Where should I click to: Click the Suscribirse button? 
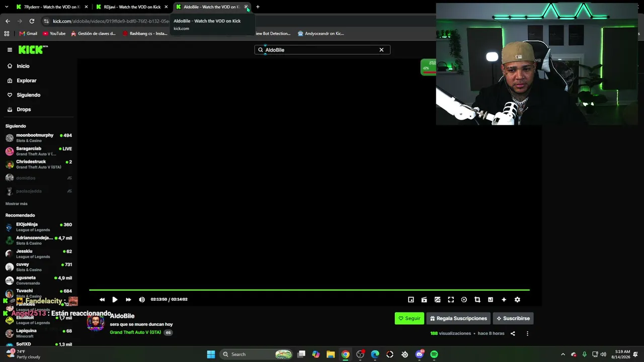[x=513, y=318]
